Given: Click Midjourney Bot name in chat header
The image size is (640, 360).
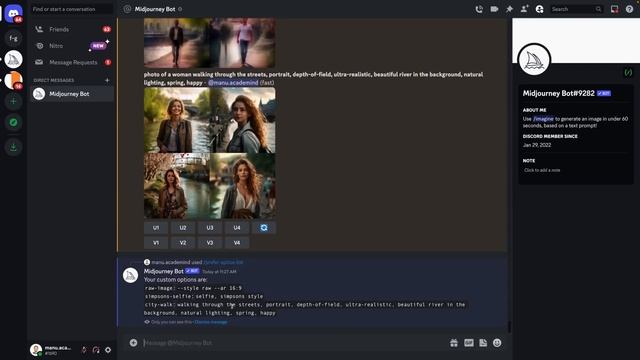Looking at the screenshot, I should pyautogui.click(x=155, y=9).
